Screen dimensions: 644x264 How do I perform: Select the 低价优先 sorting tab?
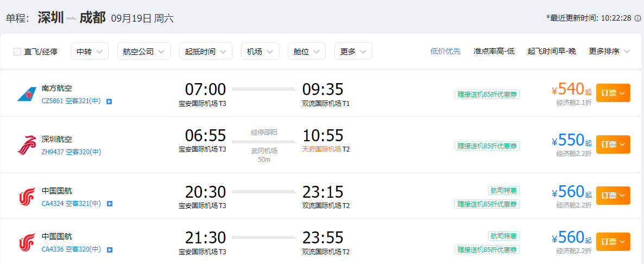point(445,51)
